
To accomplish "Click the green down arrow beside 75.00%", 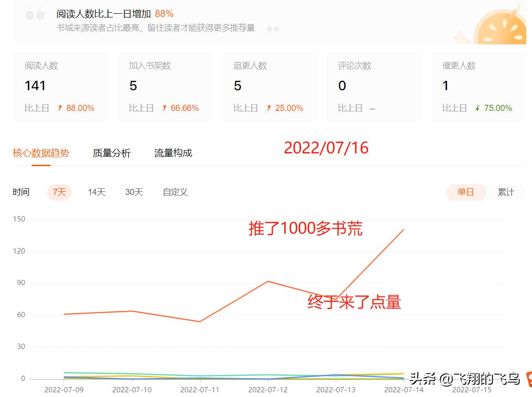I will coord(477,108).
